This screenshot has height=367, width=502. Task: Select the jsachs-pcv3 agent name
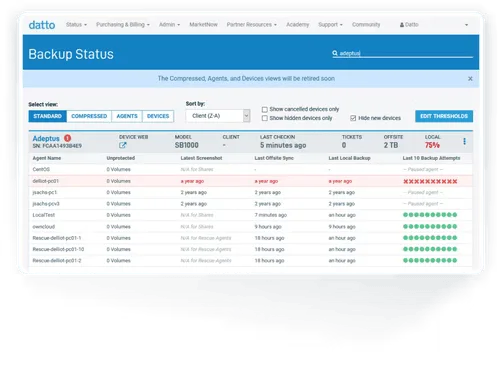pyautogui.click(x=46, y=204)
